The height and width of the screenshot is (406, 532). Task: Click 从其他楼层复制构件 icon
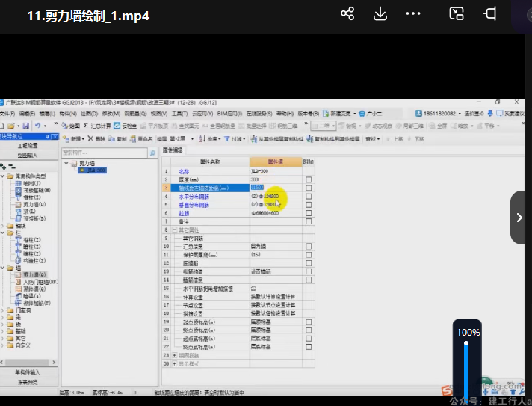click(x=254, y=139)
